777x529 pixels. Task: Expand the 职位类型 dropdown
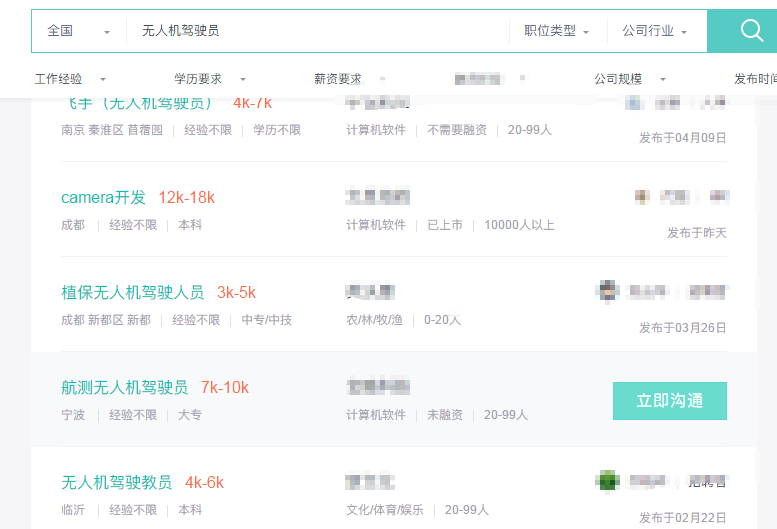(557, 31)
